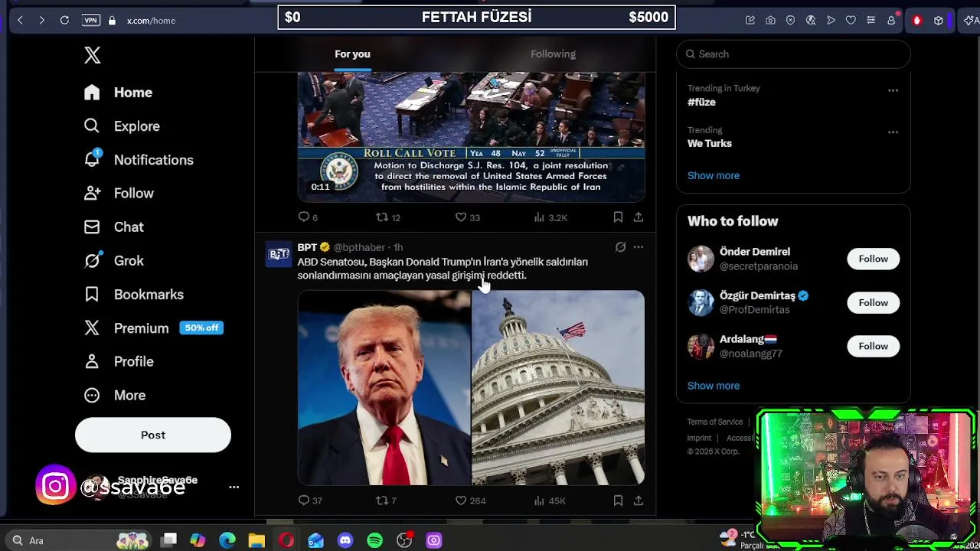The image size is (980, 551).
Task: Open the #füze trending topic
Action: point(701,102)
